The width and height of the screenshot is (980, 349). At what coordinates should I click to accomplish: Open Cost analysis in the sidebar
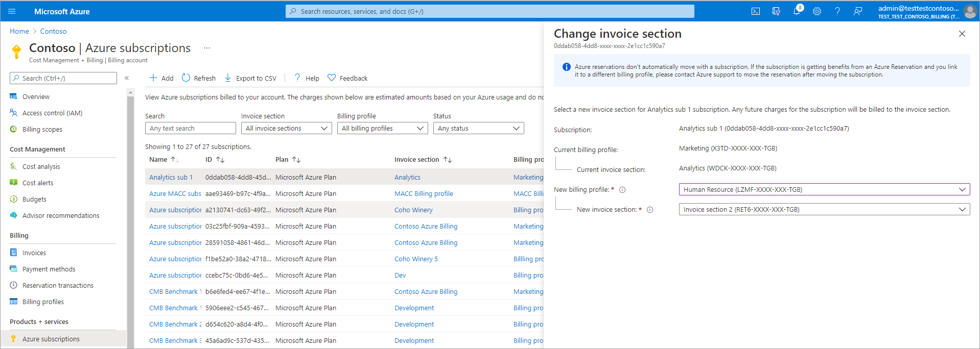[x=41, y=166]
